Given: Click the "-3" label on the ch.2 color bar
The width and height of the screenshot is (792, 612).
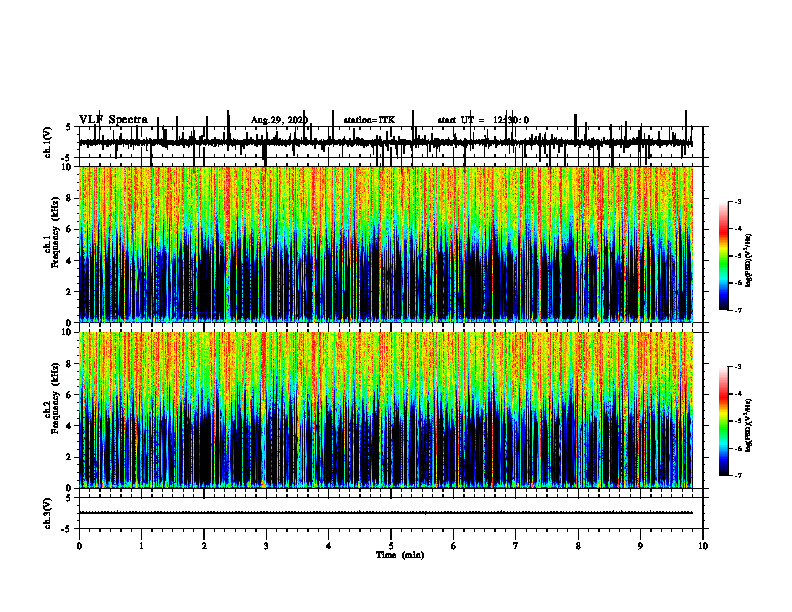Looking at the screenshot, I should (x=738, y=367).
